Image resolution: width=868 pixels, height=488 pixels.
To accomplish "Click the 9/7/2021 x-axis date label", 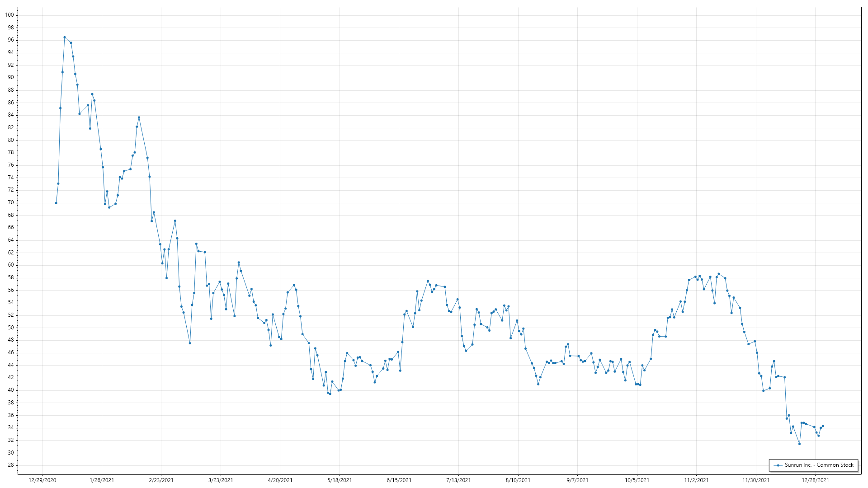I will coord(577,480).
